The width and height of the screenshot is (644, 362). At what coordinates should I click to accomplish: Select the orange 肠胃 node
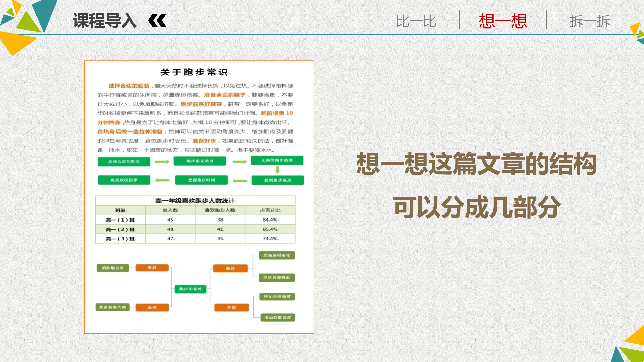(230, 268)
